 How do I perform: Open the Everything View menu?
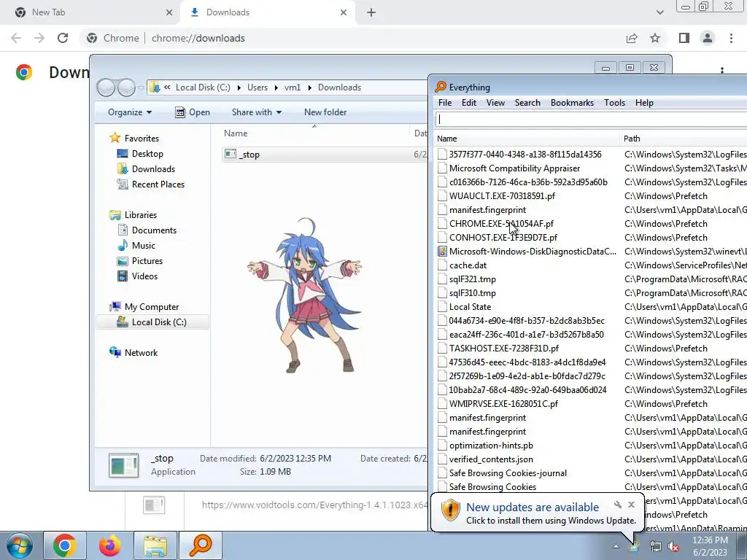(495, 103)
